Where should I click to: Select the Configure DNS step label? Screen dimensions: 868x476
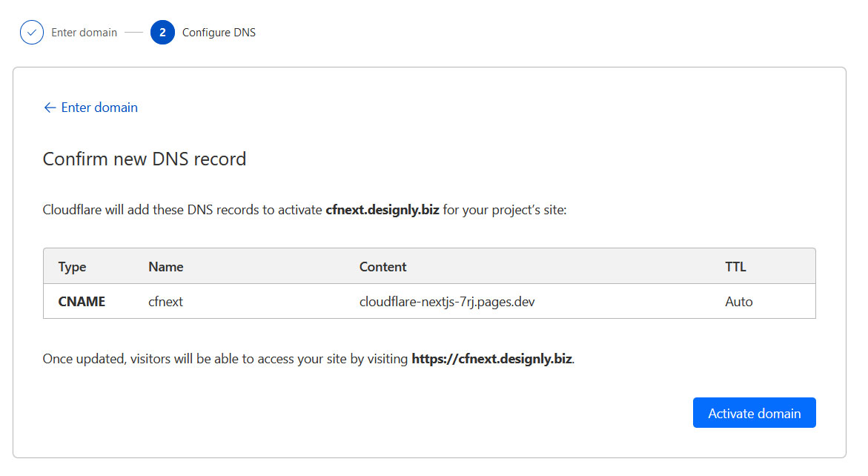pyautogui.click(x=219, y=33)
